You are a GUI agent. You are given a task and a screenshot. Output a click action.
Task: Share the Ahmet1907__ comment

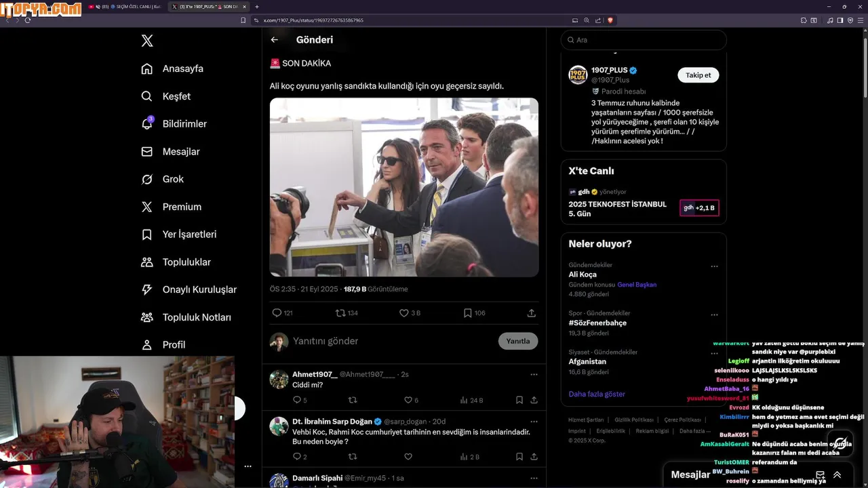[534, 400]
